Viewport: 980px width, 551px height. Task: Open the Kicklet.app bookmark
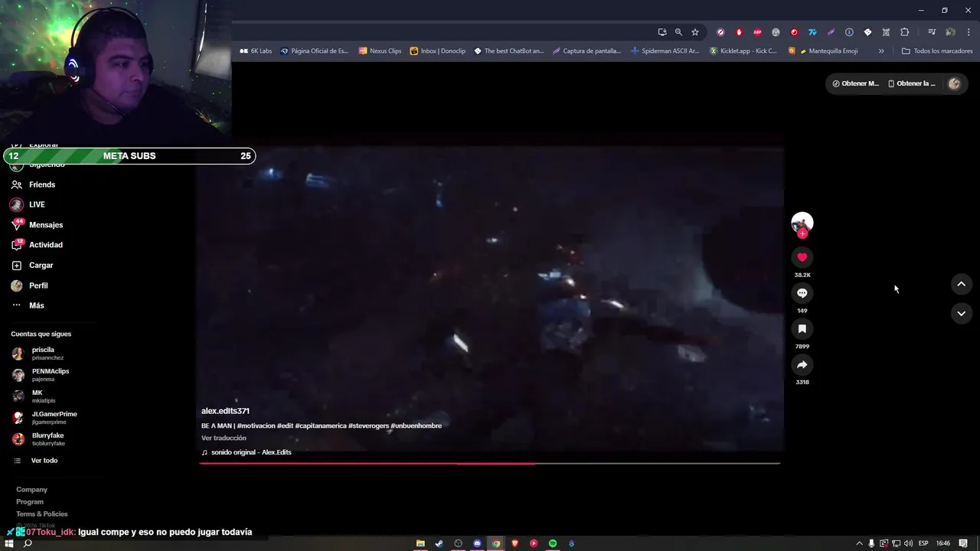pyautogui.click(x=743, y=51)
